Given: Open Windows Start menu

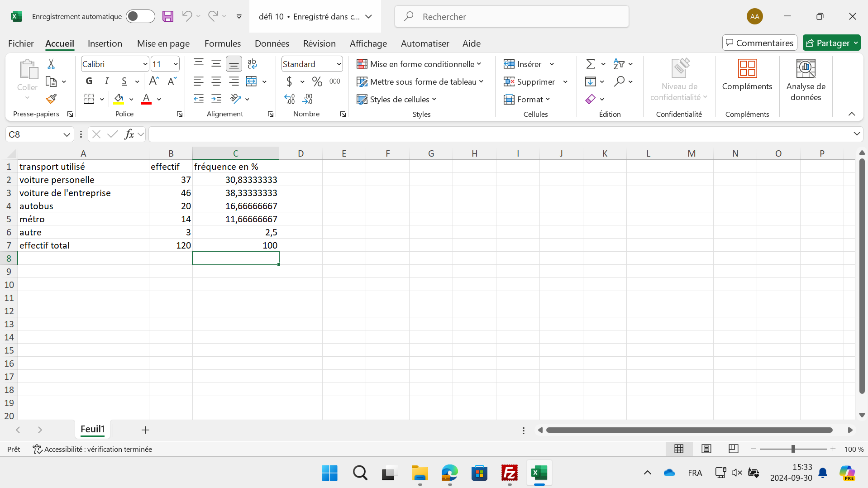Looking at the screenshot, I should click(x=329, y=473).
